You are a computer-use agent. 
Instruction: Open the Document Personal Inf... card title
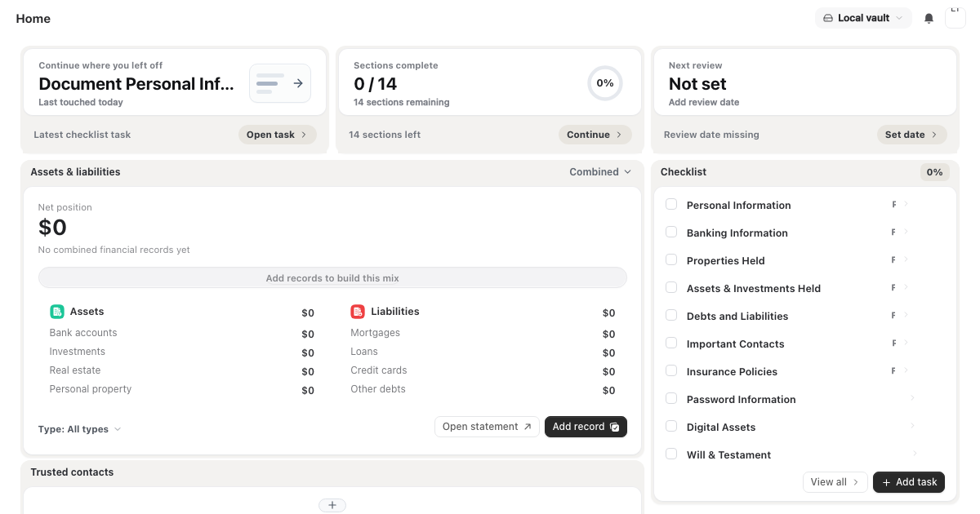click(x=136, y=84)
